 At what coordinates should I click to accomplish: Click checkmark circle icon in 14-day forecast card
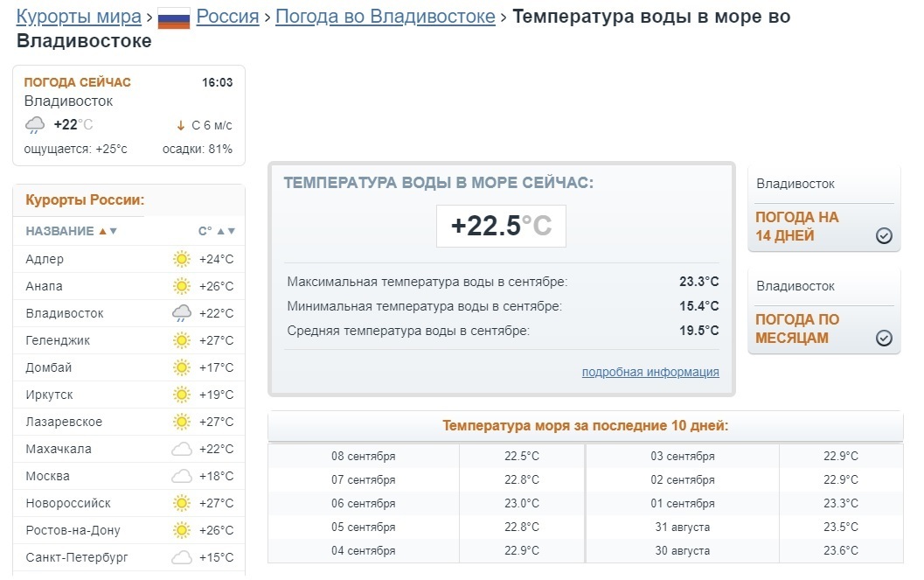point(884,236)
